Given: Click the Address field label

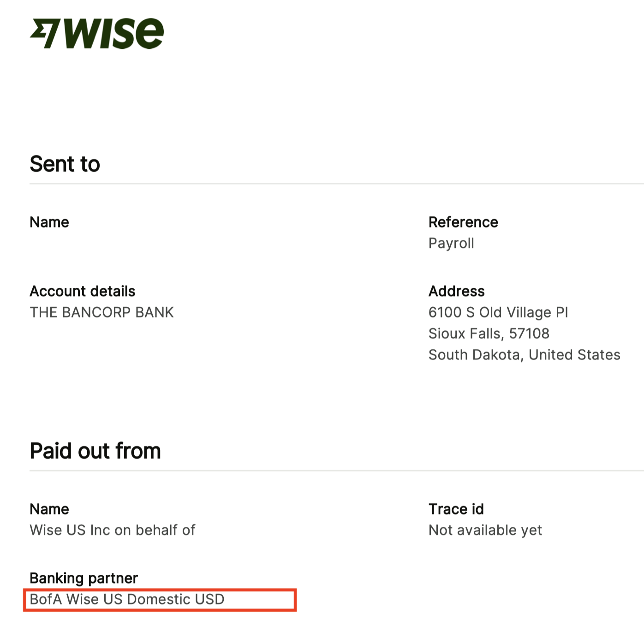Looking at the screenshot, I should point(456,291).
